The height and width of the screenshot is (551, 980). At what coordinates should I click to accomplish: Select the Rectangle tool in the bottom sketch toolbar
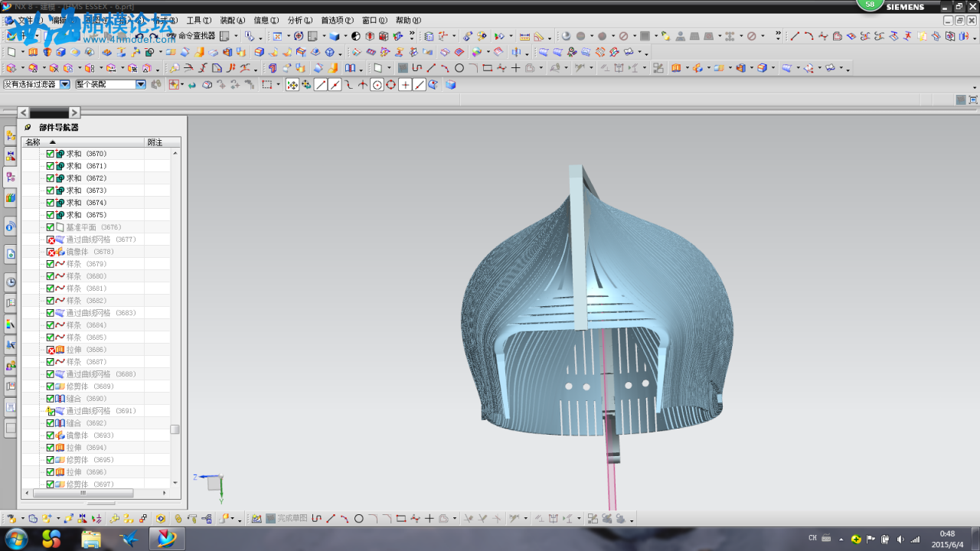tap(401, 519)
